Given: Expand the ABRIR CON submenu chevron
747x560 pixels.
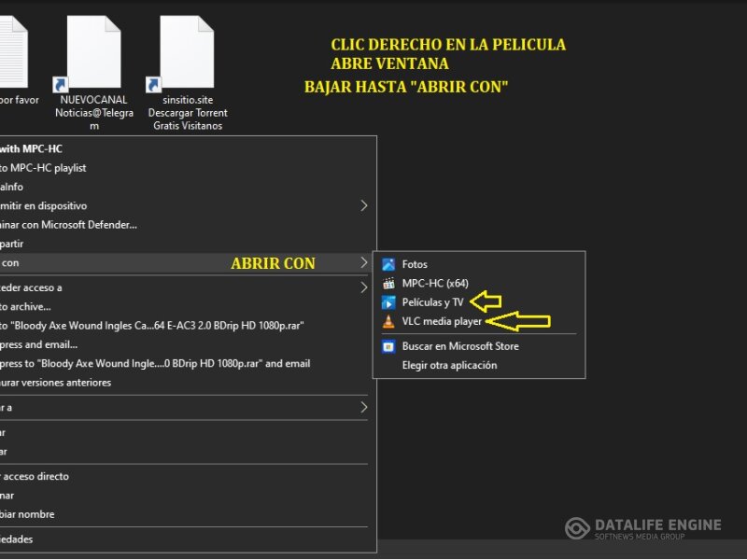Looking at the screenshot, I should (x=364, y=263).
